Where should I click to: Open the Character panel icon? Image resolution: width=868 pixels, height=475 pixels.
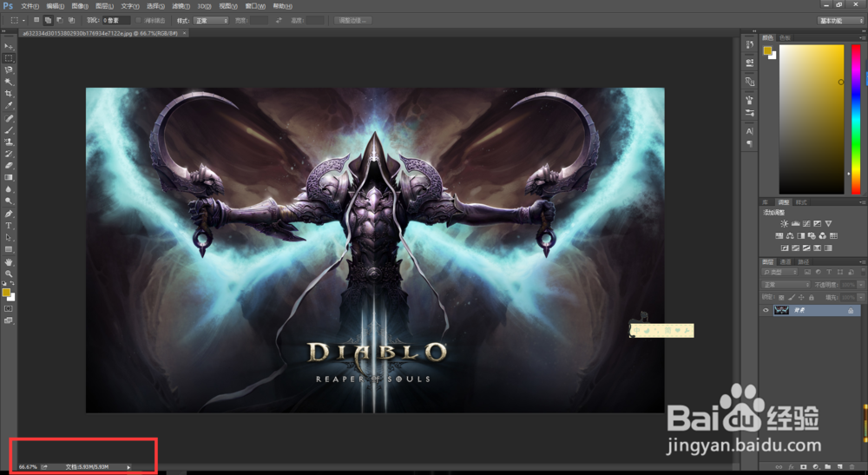tap(750, 131)
